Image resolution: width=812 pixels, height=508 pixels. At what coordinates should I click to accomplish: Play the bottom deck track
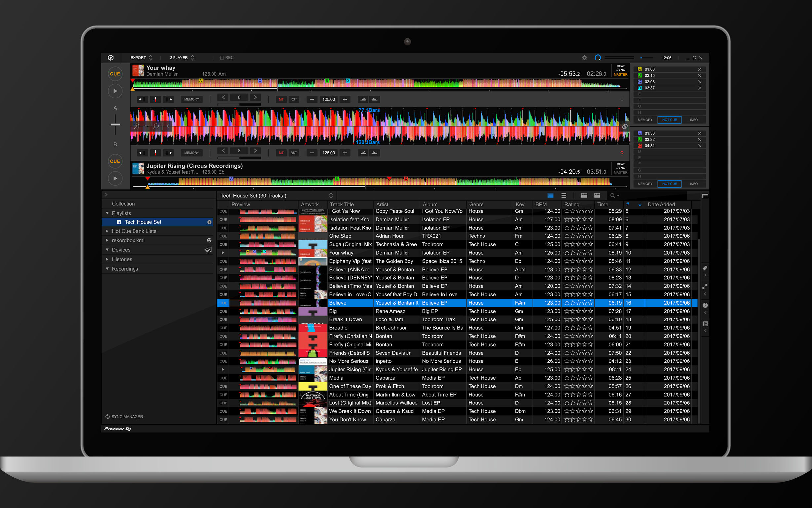(x=115, y=178)
